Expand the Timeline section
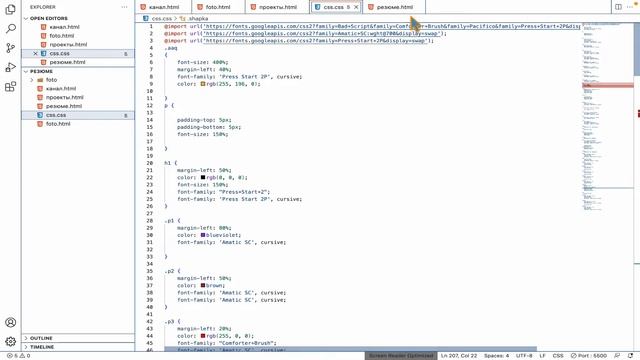Screen dimensions: 640x360 [x=42, y=347]
